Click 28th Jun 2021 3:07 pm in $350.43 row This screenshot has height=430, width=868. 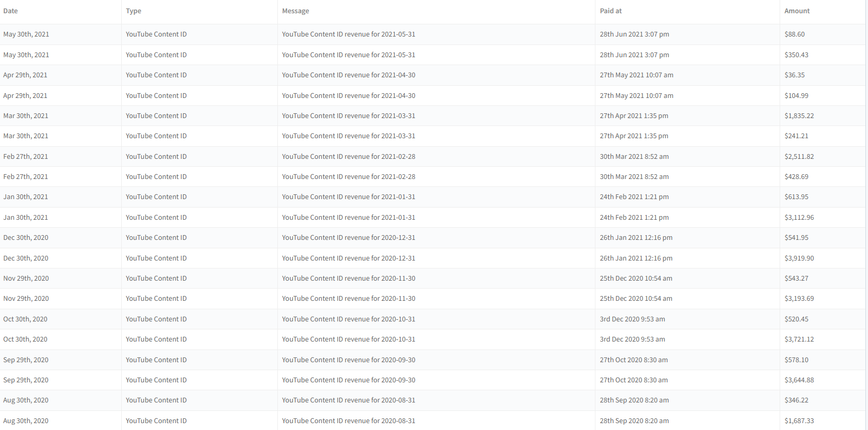[x=634, y=55]
